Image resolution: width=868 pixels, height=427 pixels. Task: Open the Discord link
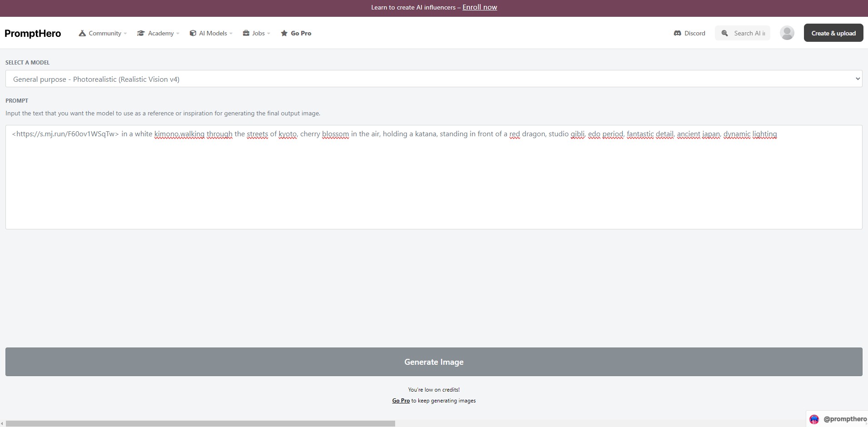pyautogui.click(x=689, y=33)
